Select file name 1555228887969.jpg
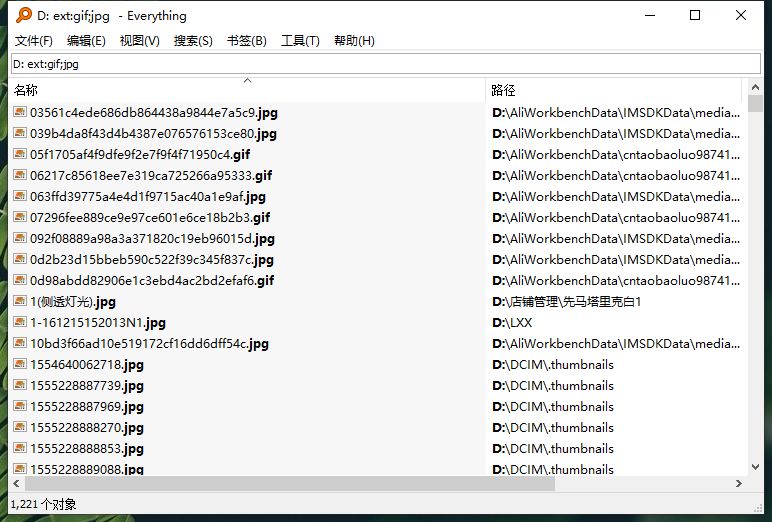Screen dimensions: 772x522 click(x=87, y=407)
